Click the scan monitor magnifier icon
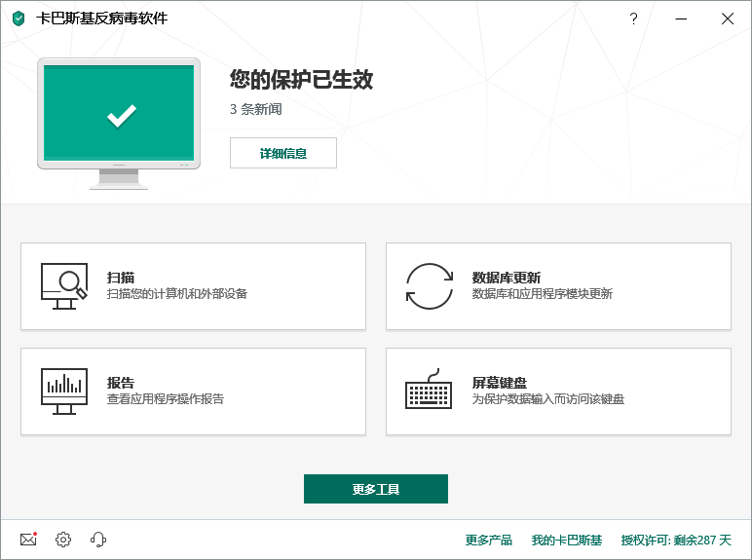This screenshot has height=560, width=752. pos(64,286)
